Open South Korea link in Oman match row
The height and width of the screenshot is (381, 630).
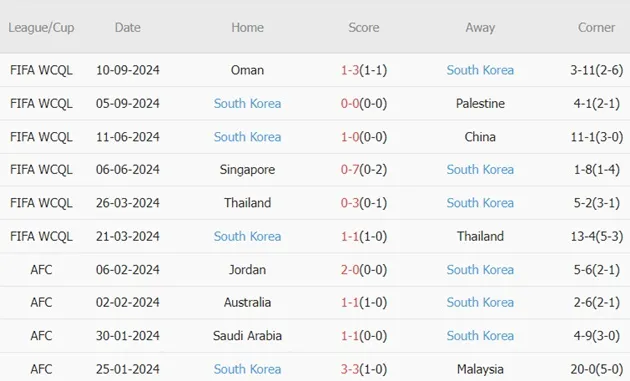[480, 70]
